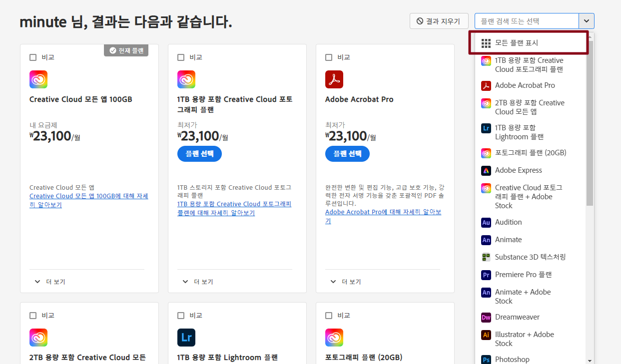621x364 pixels.
Task: Click Acrobat icon in dropdown list
Action: click(486, 86)
